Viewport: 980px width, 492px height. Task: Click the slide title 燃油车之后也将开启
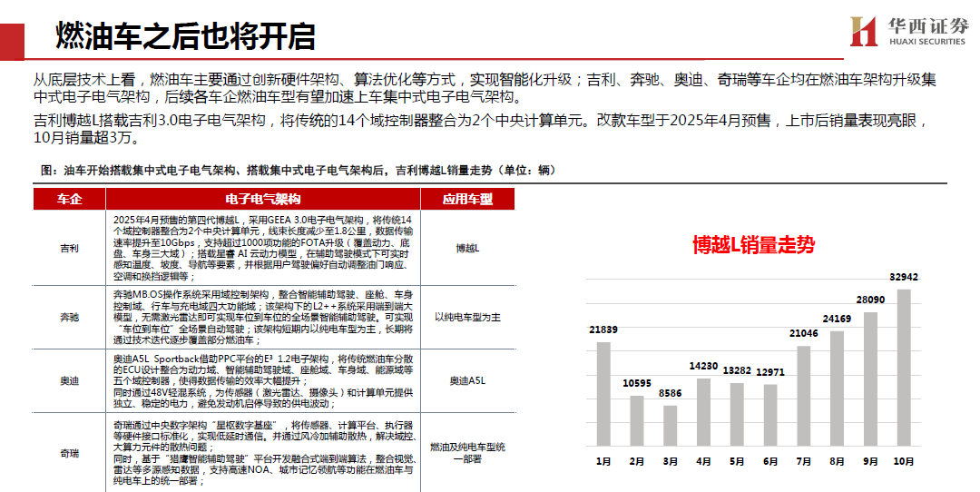point(185,35)
